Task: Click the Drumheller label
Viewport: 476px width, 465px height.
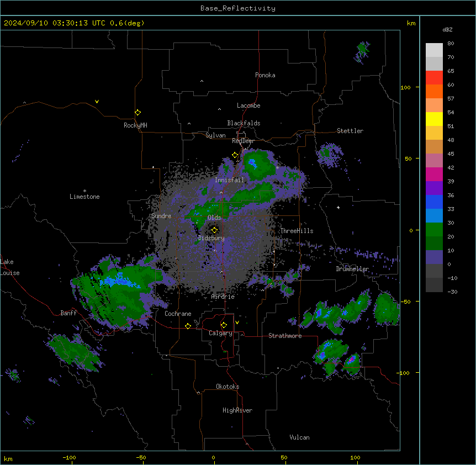Action: pos(352,269)
